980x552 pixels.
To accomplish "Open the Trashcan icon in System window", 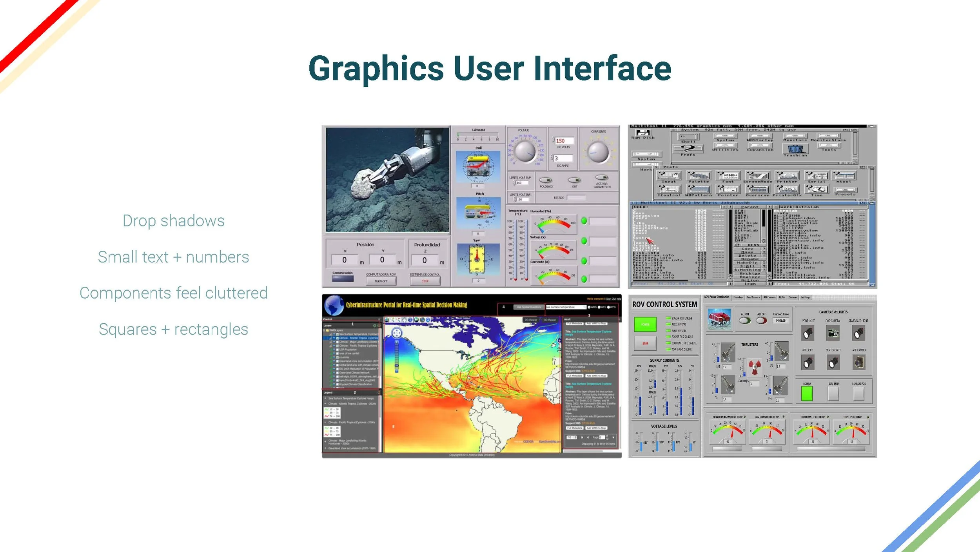I will [x=795, y=149].
